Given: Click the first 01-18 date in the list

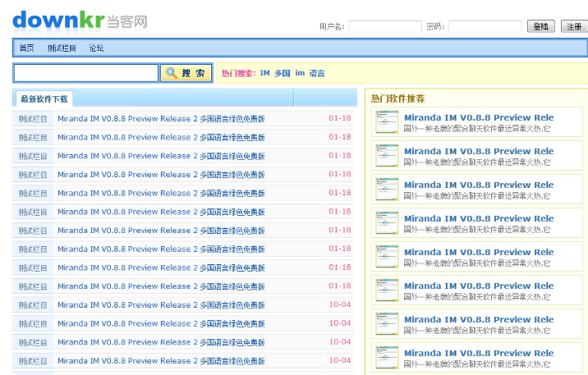Looking at the screenshot, I should click(x=340, y=118).
